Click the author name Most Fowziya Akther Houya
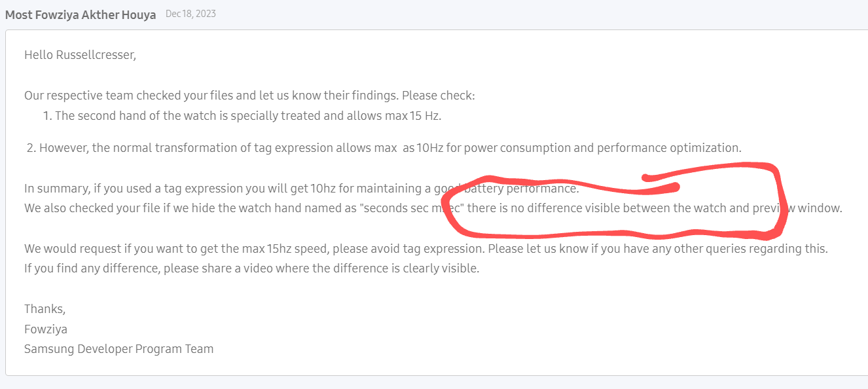The image size is (868, 389). [81, 14]
